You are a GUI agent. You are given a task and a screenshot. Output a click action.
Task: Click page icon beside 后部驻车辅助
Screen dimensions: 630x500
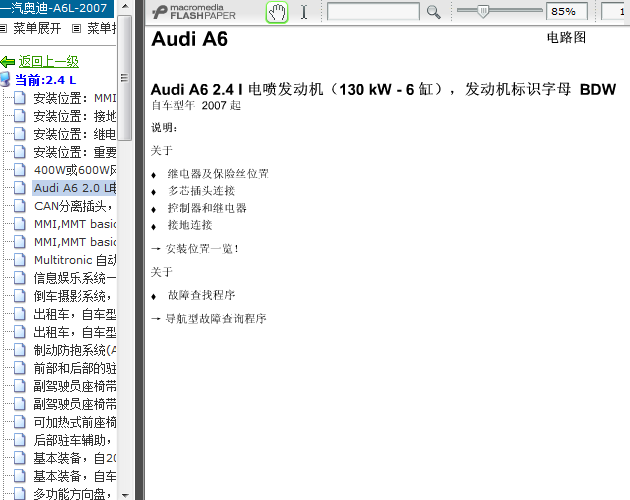point(19,440)
